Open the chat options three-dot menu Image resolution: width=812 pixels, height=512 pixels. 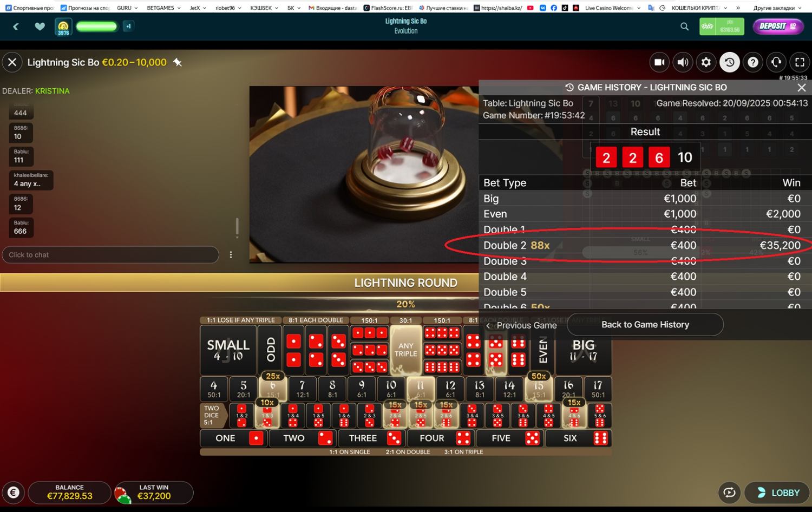[231, 254]
